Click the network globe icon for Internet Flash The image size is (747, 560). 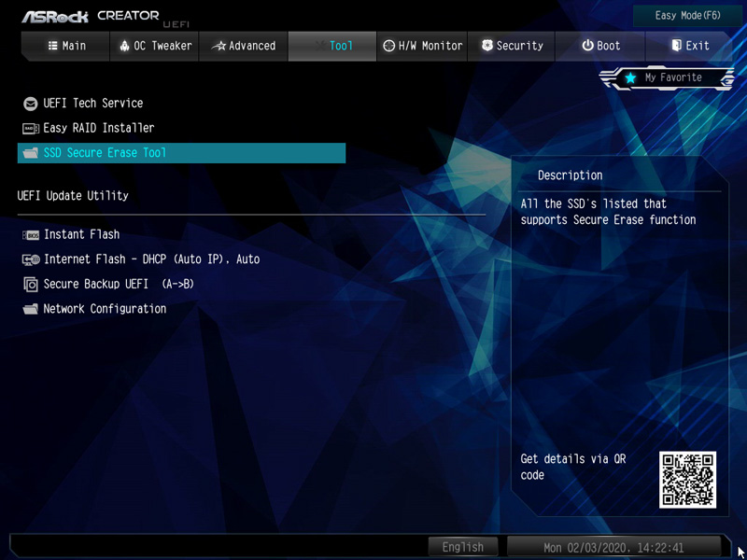[31, 259]
